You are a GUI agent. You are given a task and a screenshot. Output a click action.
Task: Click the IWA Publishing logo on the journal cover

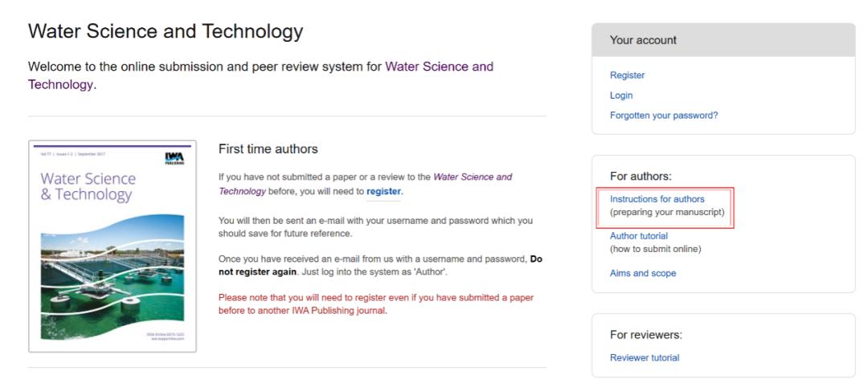pyautogui.click(x=175, y=158)
